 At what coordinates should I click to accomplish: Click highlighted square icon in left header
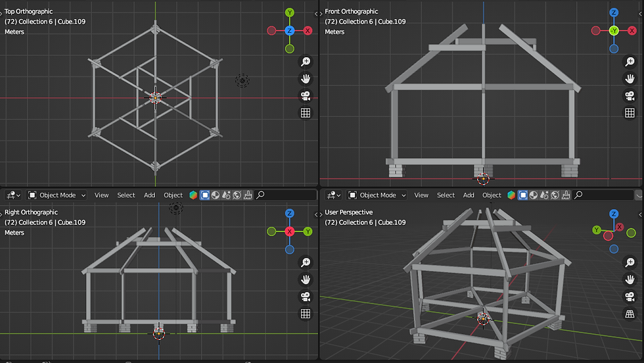tap(204, 195)
